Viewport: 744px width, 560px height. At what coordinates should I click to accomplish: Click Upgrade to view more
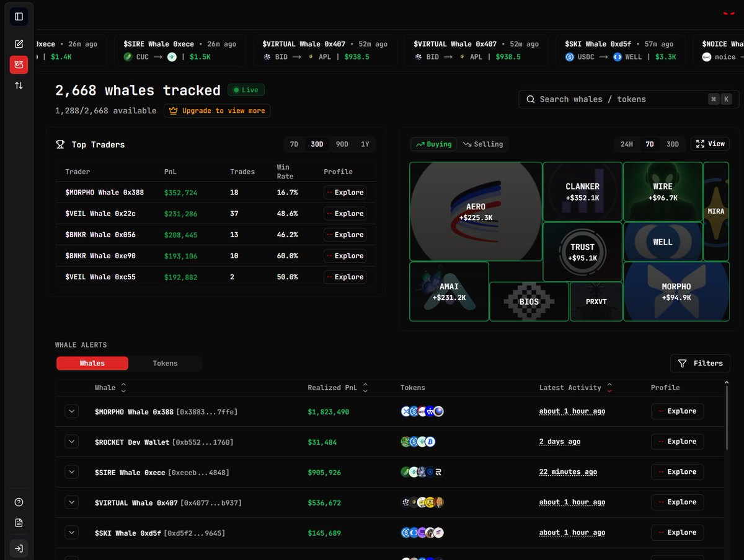click(217, 111)
